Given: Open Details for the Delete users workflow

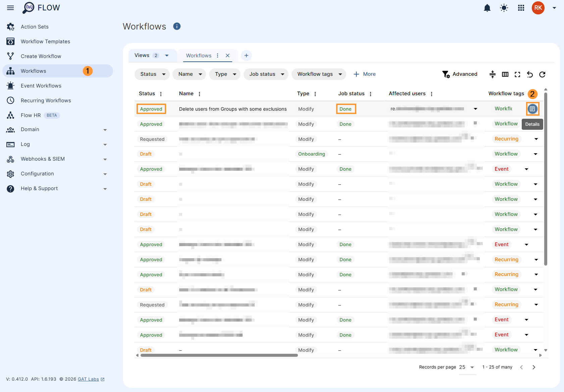Looking at the screenshot, I should (532, 109).
